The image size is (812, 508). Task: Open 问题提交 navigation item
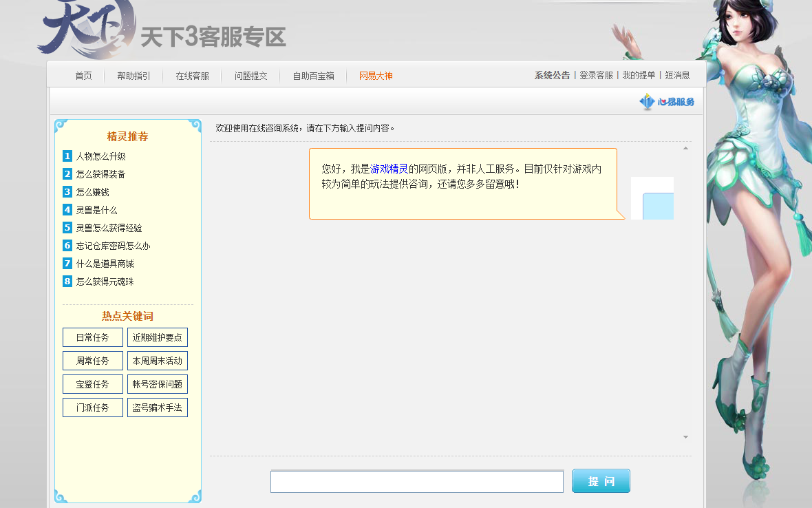point(250,76)
